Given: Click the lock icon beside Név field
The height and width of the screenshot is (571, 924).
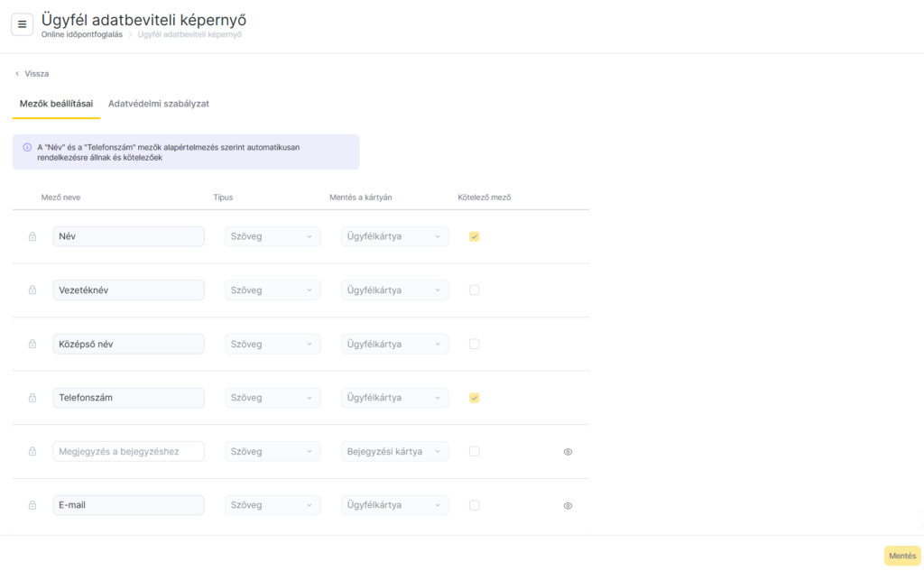Looking at the screenshot, I should [32, 237].
